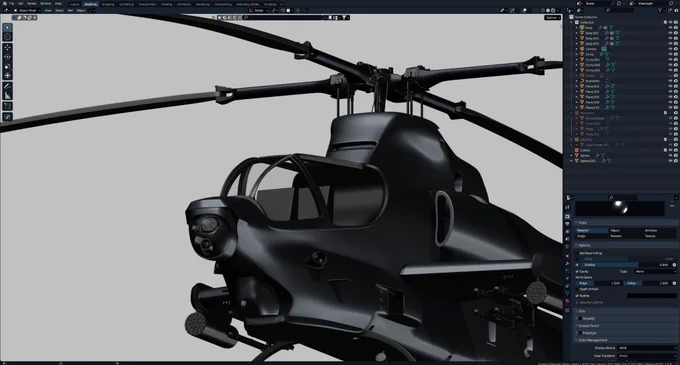This screenshot has height=365, width=680.
Task: Open the Cavity Type World dropdown
Action: coord(655,271)
